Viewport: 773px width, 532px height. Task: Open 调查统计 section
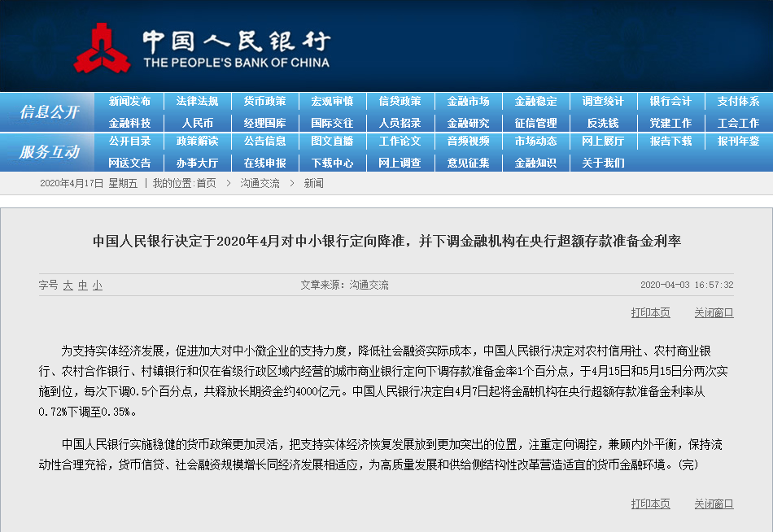pos(603,101)
